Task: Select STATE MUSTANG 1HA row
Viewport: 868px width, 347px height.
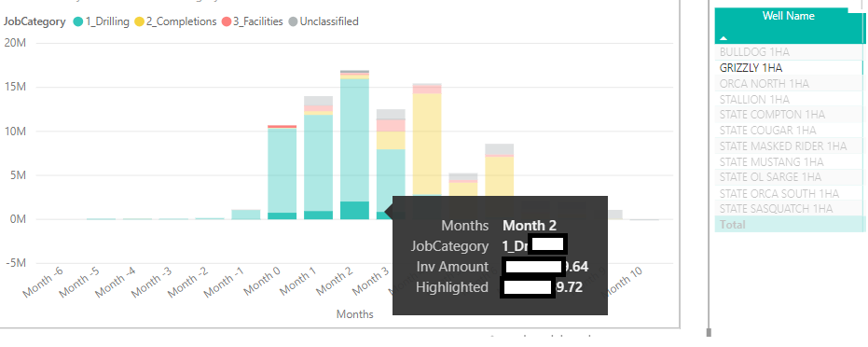Action: 789,162
